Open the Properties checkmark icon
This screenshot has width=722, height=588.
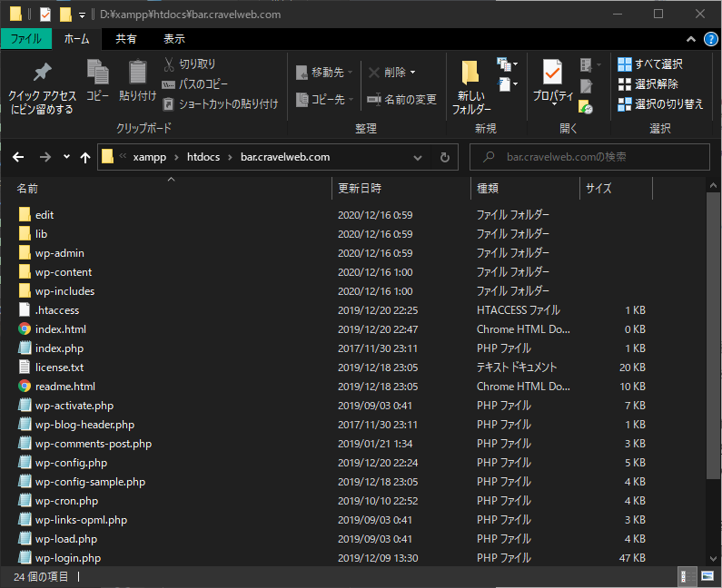point(552,72)
